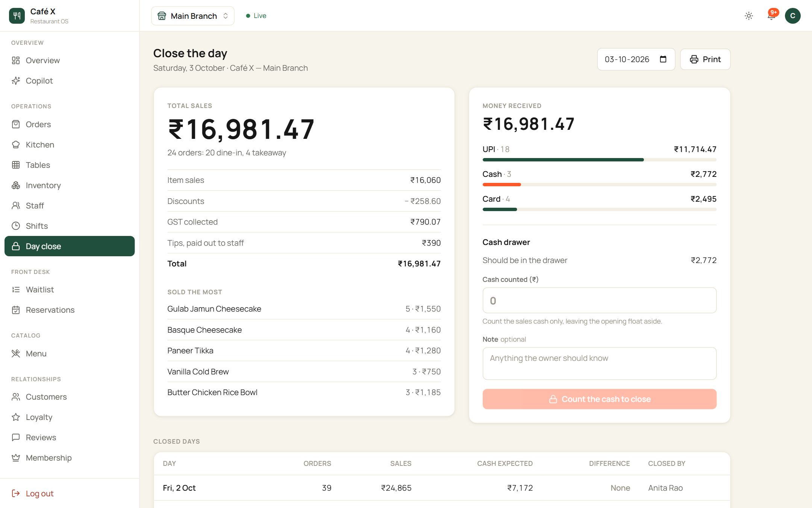The width and height of the screenshot is (812, 508).
Task: Open the calendar picker icon in date field
Action: pyautogui.click(x=663, y=59)
